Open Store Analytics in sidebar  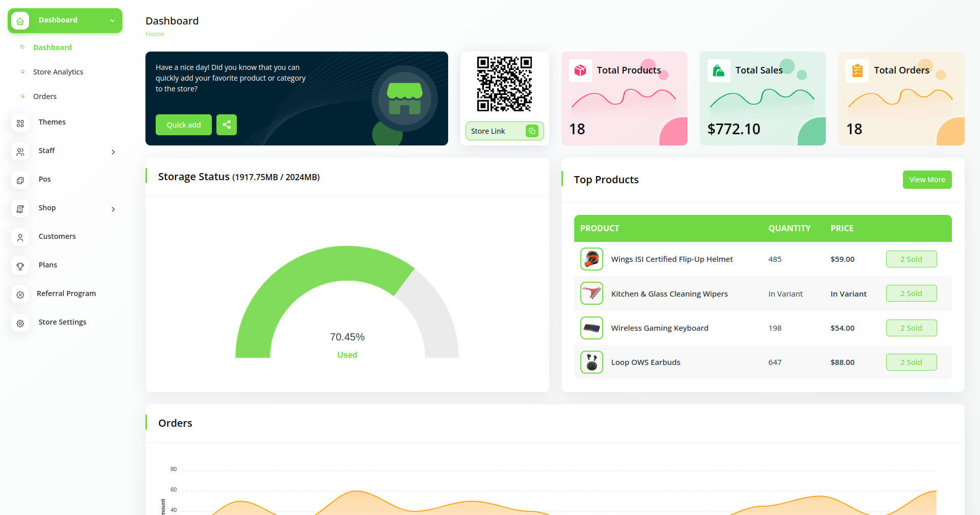(58, 72)
